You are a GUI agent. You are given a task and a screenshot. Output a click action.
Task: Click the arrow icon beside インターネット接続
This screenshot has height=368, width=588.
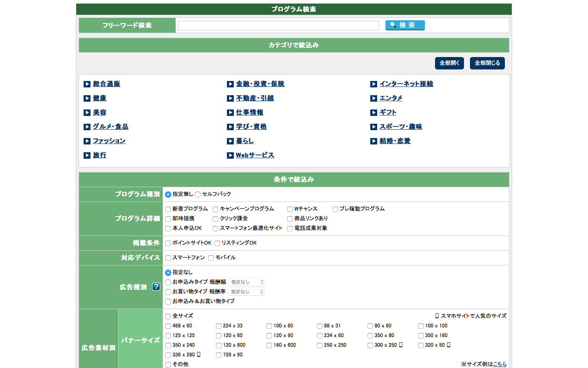click(x=373, y=84)
